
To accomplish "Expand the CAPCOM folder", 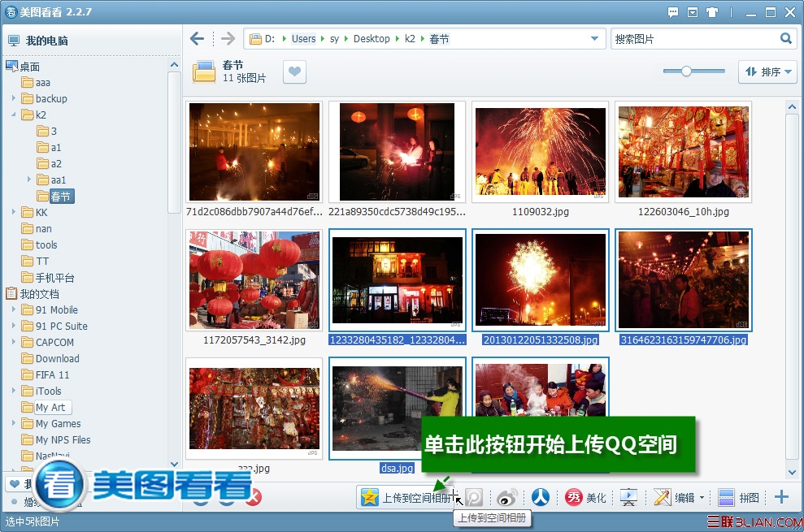I will (x=14, y=341).
